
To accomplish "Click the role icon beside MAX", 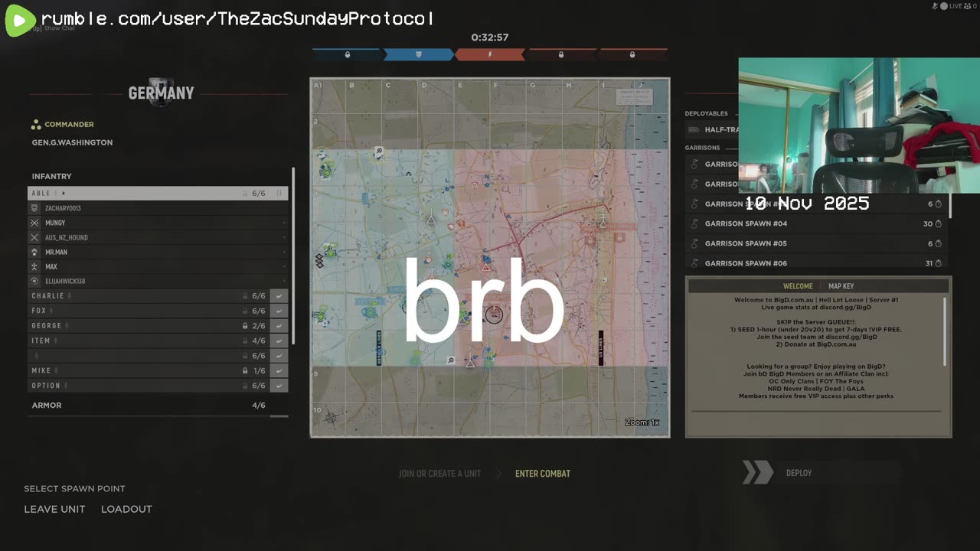I will click(x=34, y=266).
